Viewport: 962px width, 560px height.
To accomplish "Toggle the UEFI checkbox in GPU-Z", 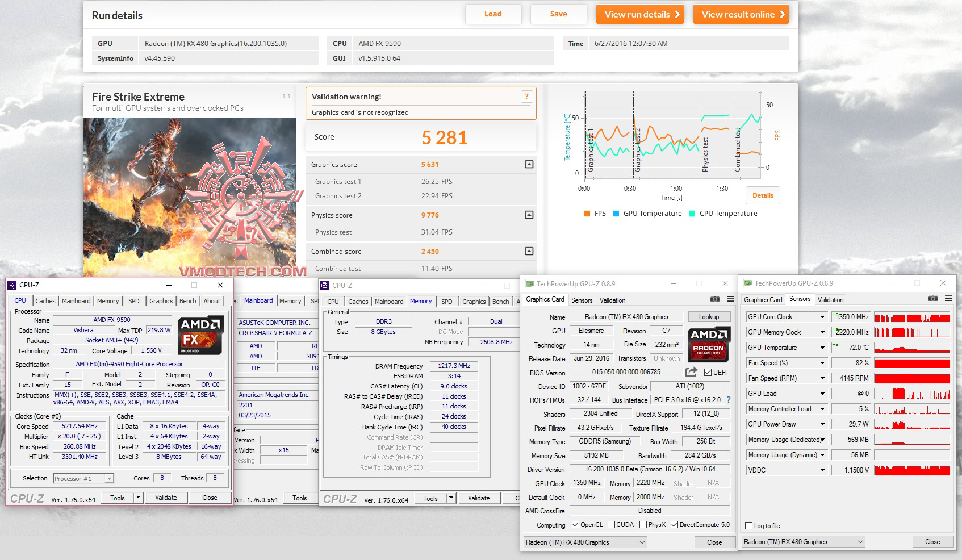I will click(708, 373).
